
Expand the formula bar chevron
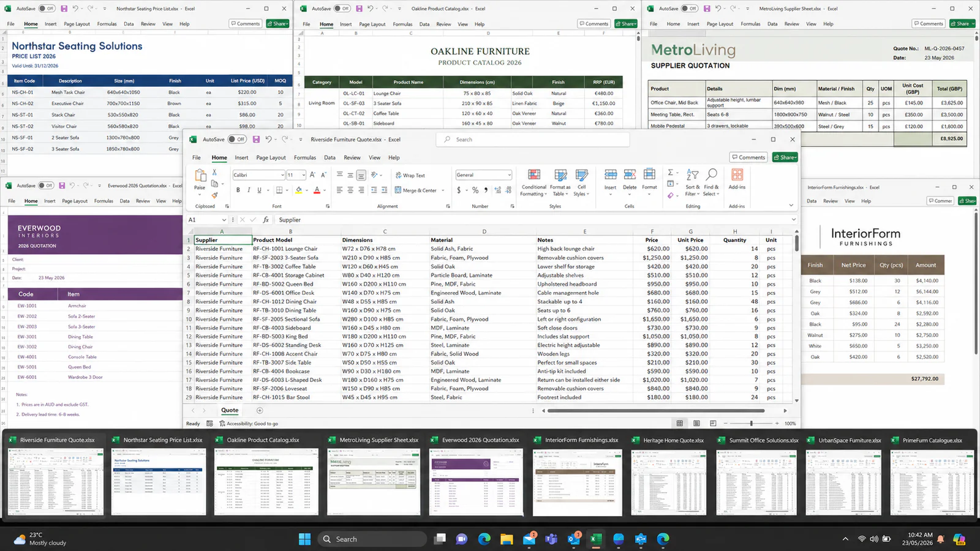[794, 220]
